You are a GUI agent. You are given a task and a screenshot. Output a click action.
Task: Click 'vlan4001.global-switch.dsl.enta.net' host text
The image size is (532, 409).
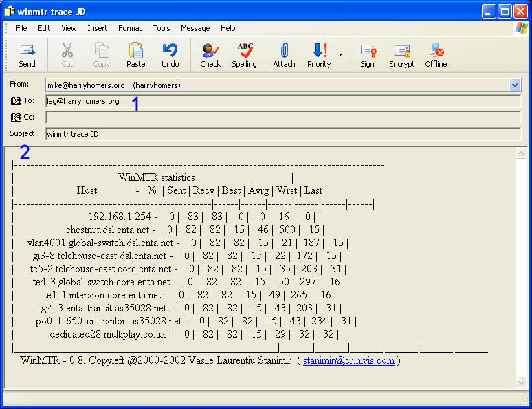(100, 243)
